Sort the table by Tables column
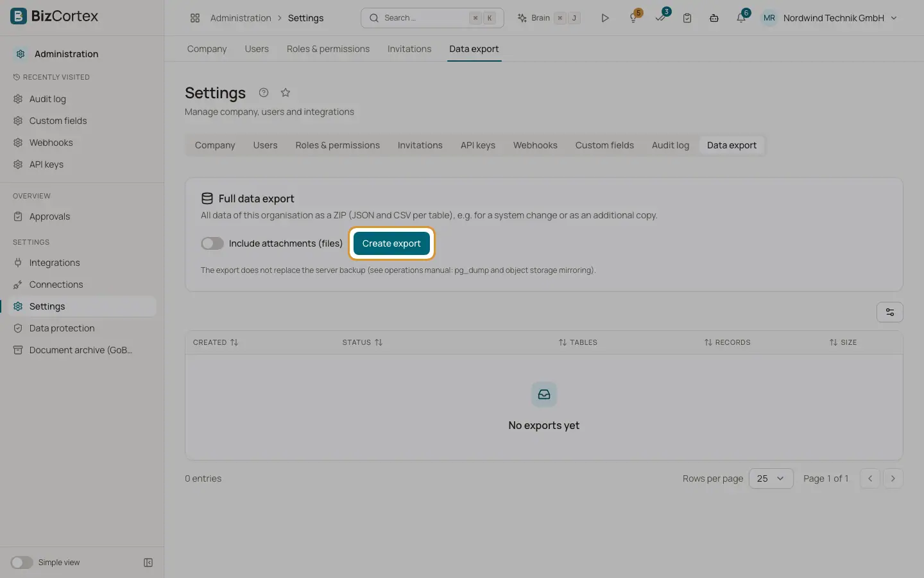This screenshot has width=924, height=578. pyautogui.click(x=577, y=342)
